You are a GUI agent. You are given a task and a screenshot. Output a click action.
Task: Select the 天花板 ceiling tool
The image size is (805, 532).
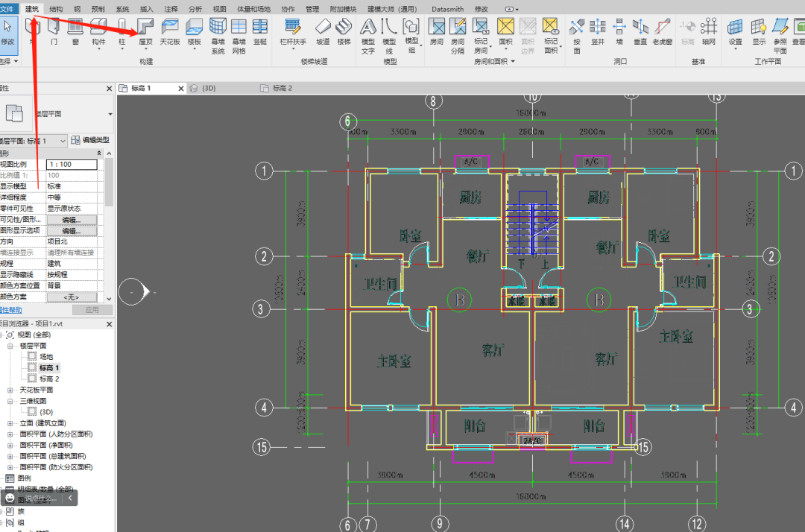(169, 32)
